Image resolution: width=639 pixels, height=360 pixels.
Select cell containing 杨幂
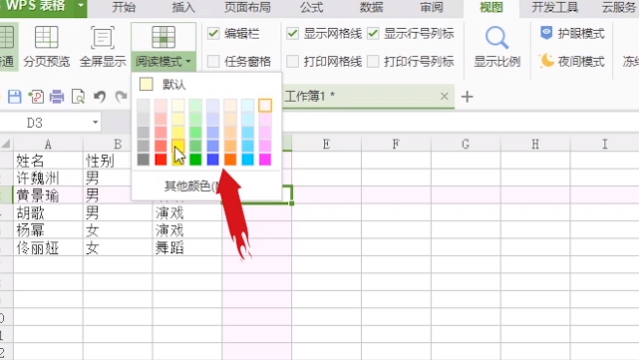tap(48, 230)
